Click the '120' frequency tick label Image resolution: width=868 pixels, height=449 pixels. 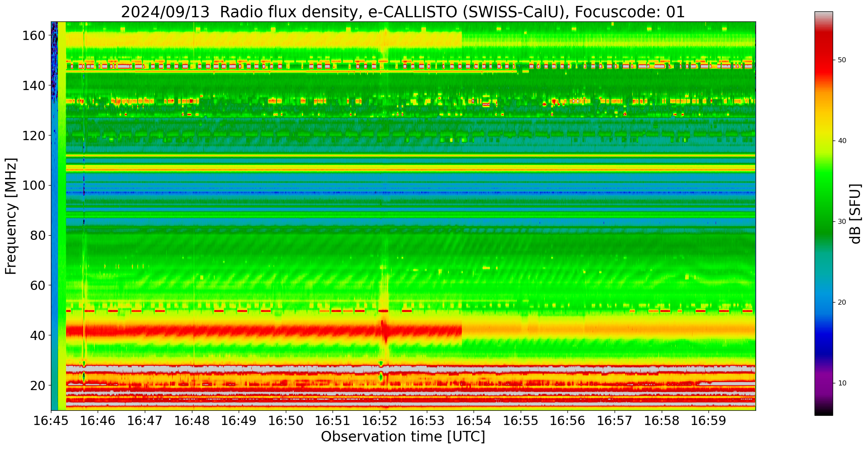pyautogui.click(x=34, y=135)
